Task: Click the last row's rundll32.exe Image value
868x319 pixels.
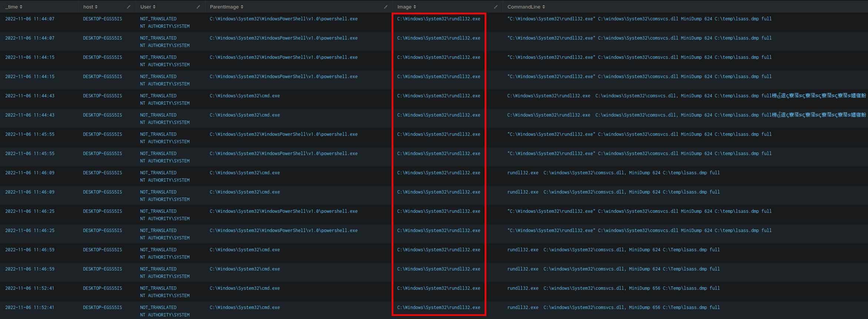Action: coord(438,308)
